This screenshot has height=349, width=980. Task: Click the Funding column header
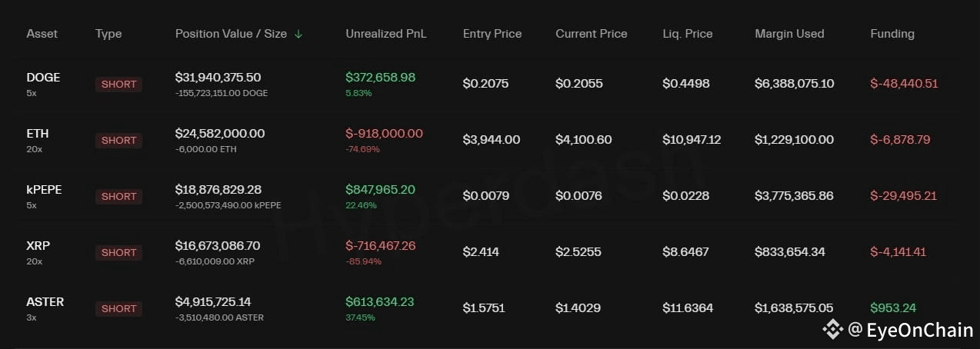coord(892,34)
